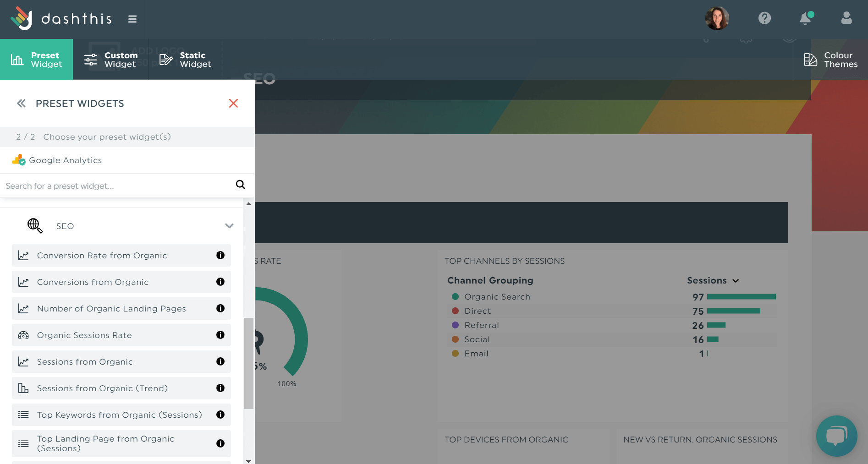
Task: Add Organic Sessions Rate widget
Action: [x=121, y=335]
